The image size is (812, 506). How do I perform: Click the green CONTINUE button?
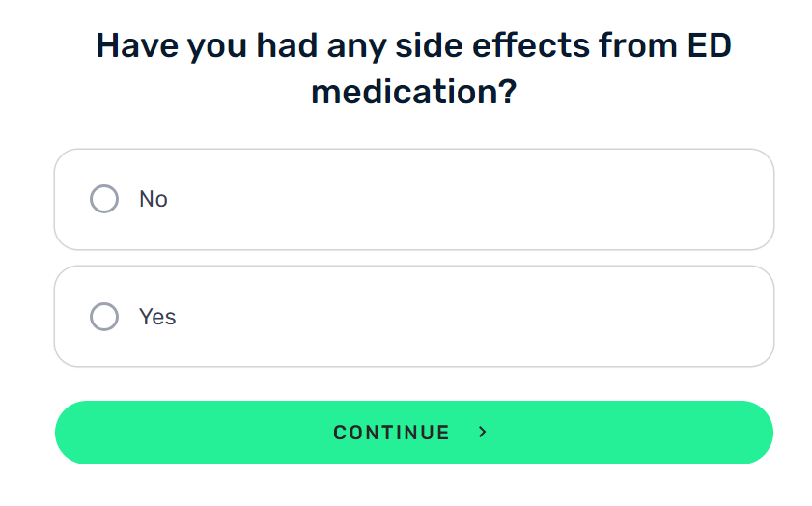click(x=414, y=433)
